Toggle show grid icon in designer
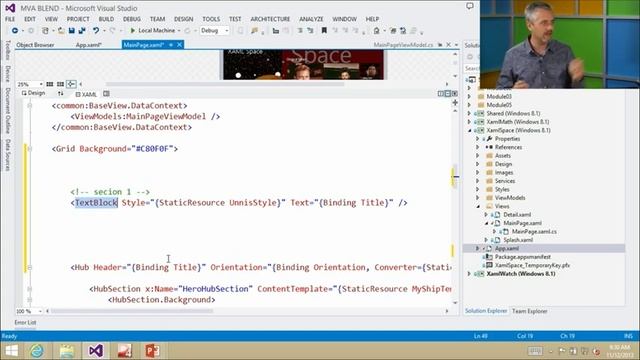Screen dimensions: 640x360 point(50,84)
